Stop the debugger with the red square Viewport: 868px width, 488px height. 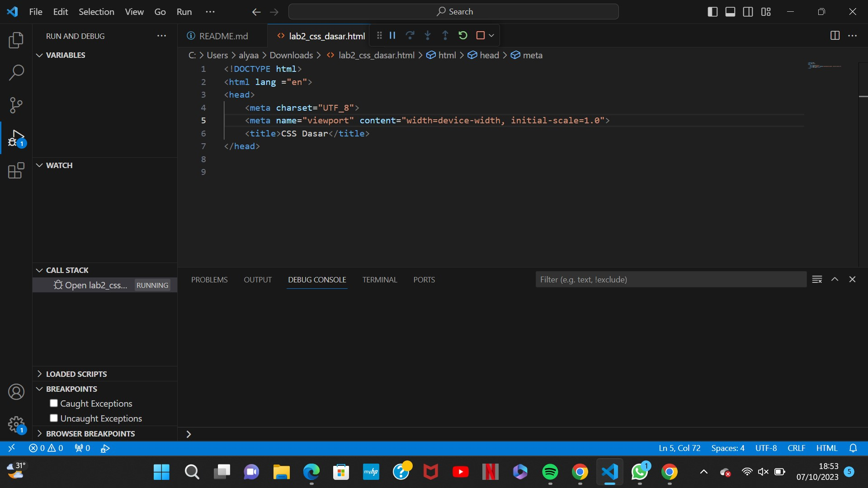coord(480,35)
